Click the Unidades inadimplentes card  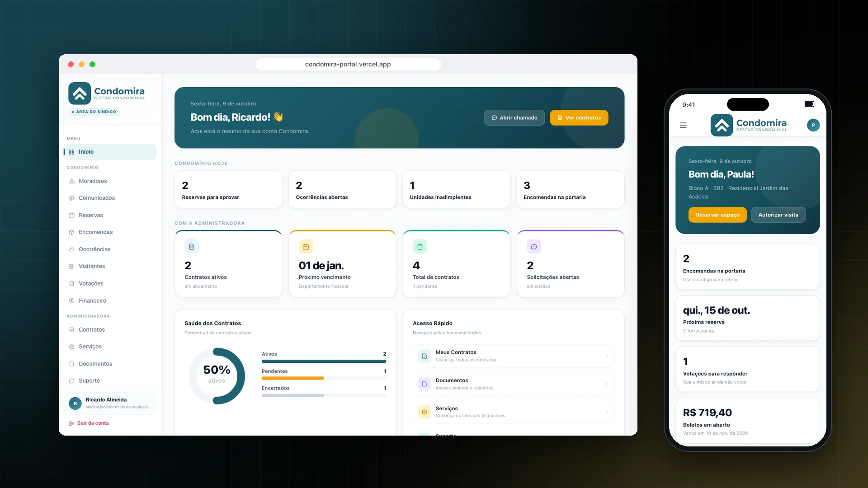pyautogui.click(x=457, y=189)
